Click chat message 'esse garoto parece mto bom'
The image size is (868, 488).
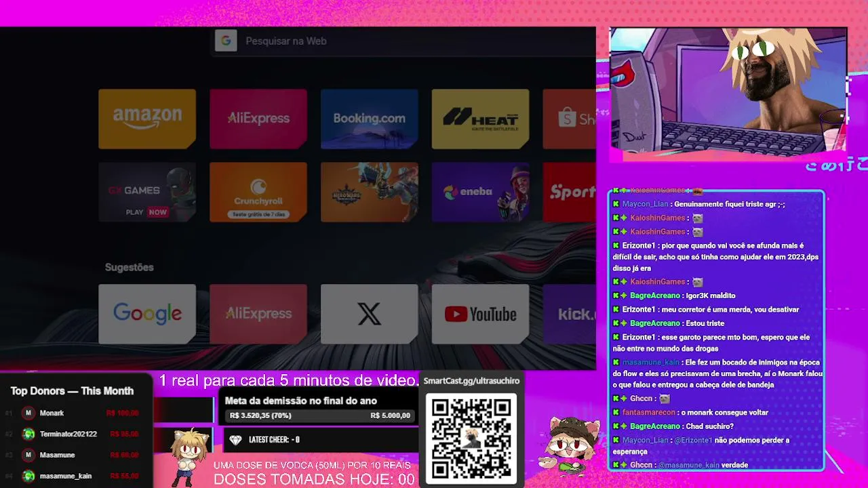pyautogui.click(x=711, y=343)
